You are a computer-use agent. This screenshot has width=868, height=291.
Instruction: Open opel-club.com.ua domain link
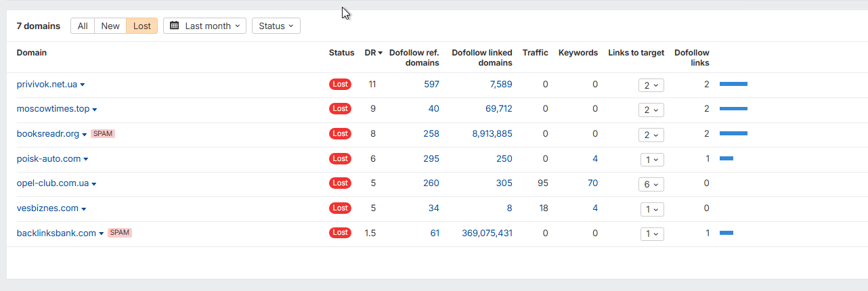[53, 183]
